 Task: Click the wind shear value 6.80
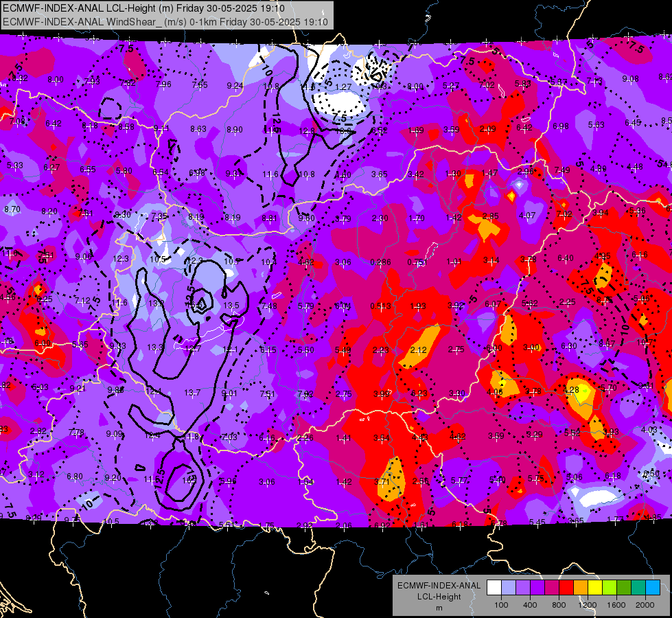pos(75,477)
